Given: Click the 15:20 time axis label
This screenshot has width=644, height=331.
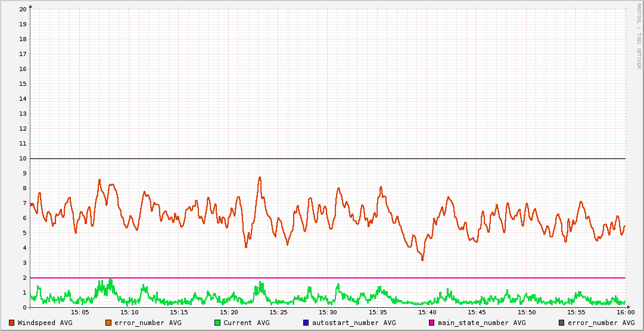Looking at the screenshot, I should [x=229, y=312].
